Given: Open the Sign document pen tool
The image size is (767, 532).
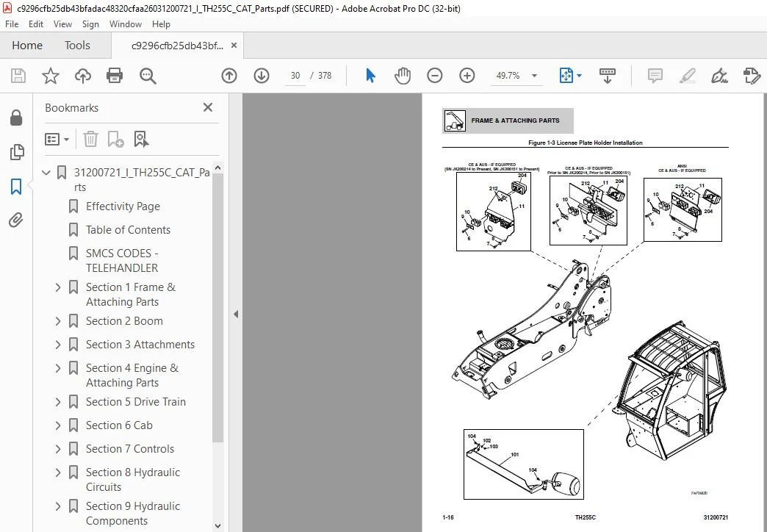Looking at the screenshot, I should [x=719, y=76].
